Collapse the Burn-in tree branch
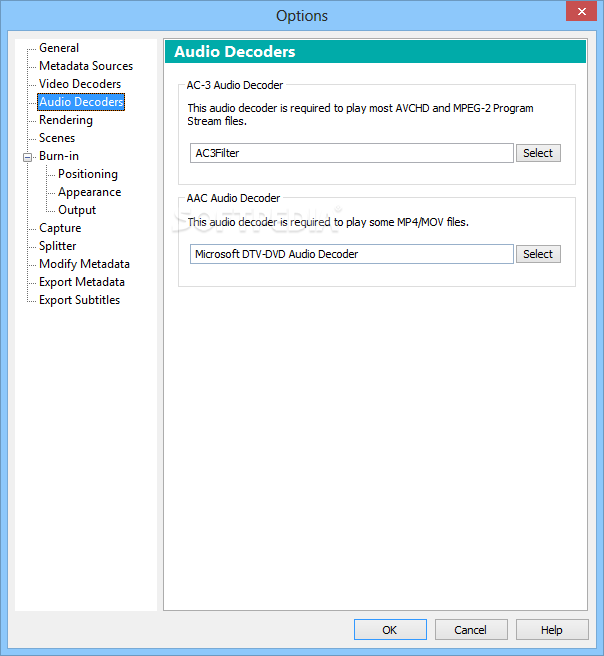 coord(28,157)
